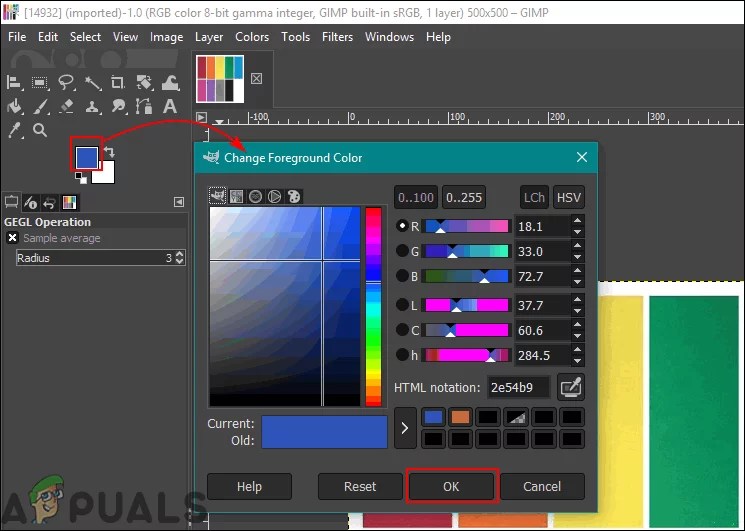Select the Unified Transform tool
Viewport: 745px width, 531px height.
pos(144,83)
